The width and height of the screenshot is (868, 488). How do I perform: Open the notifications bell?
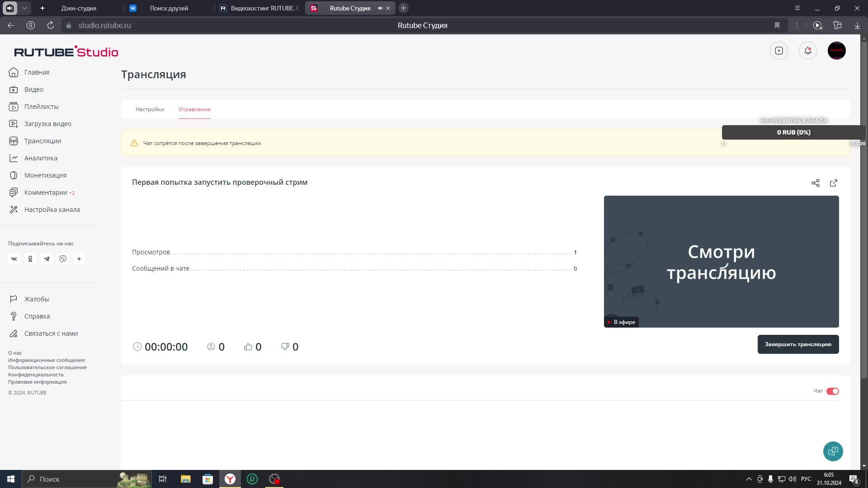(x=807, y=51)
